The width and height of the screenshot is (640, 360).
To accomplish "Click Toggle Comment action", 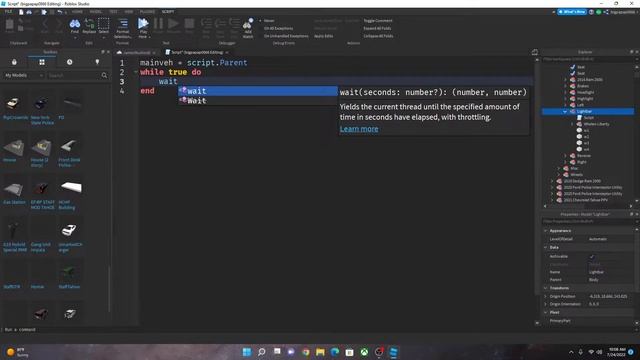I will pyautogui.click(x=378, y=20).
